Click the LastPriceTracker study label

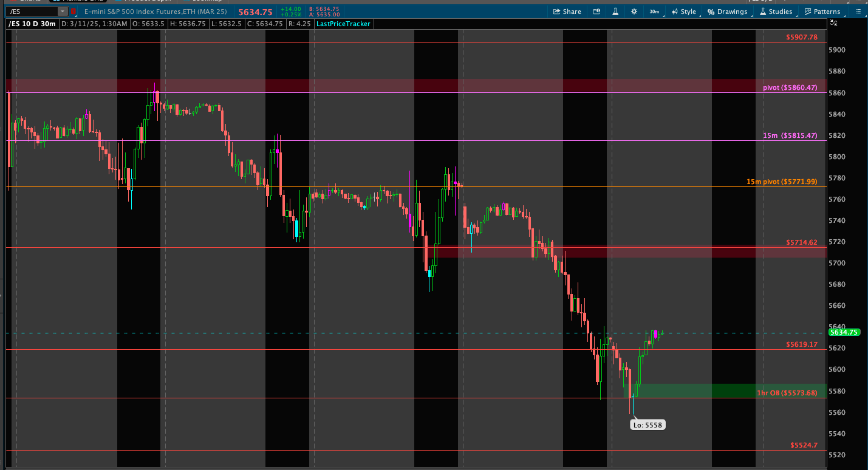343,24
